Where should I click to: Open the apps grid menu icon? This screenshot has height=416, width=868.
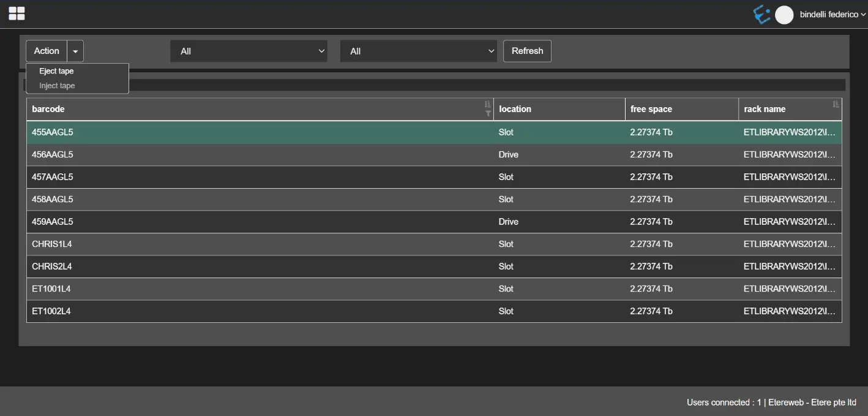pos(17,13)
